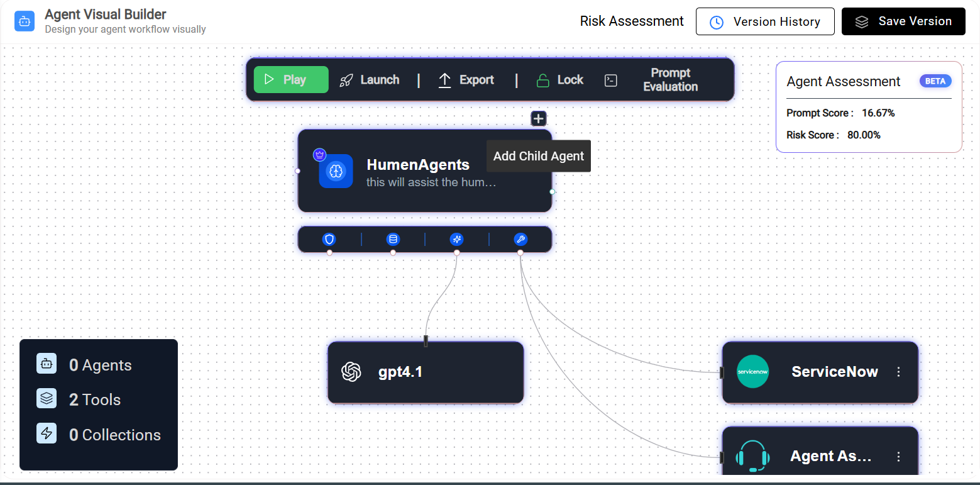Toggle the Lock button in toolbar
The height and width of the screenshot is (485, 980).
[559, 80]
